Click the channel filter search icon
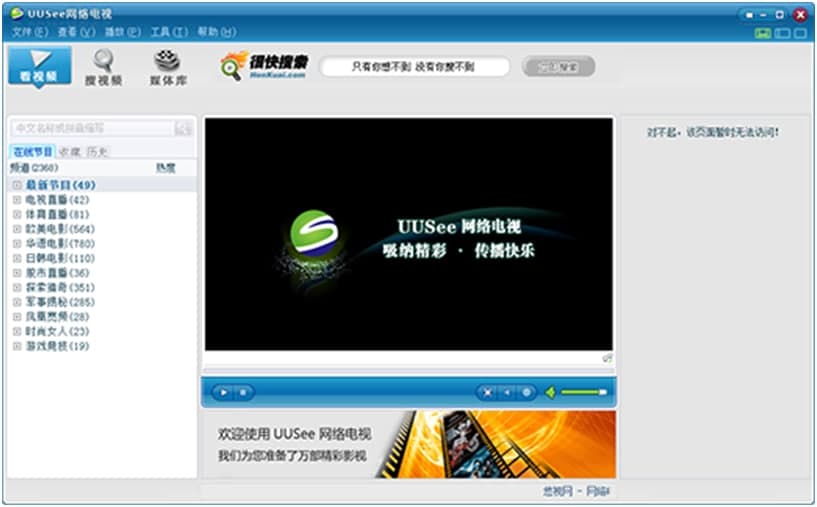The width and height of the screenshot is (817, 507). (x=183, y=128)
